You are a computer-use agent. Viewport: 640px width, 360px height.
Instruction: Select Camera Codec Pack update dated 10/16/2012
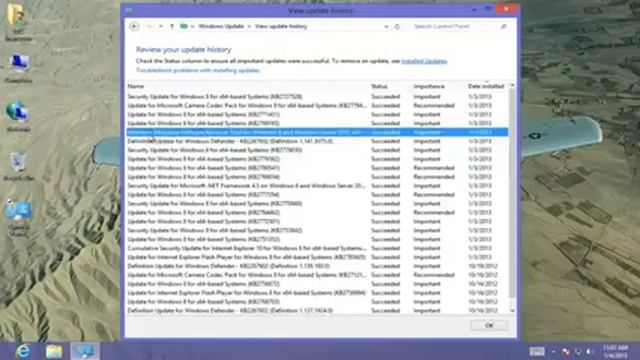(317, 275)
